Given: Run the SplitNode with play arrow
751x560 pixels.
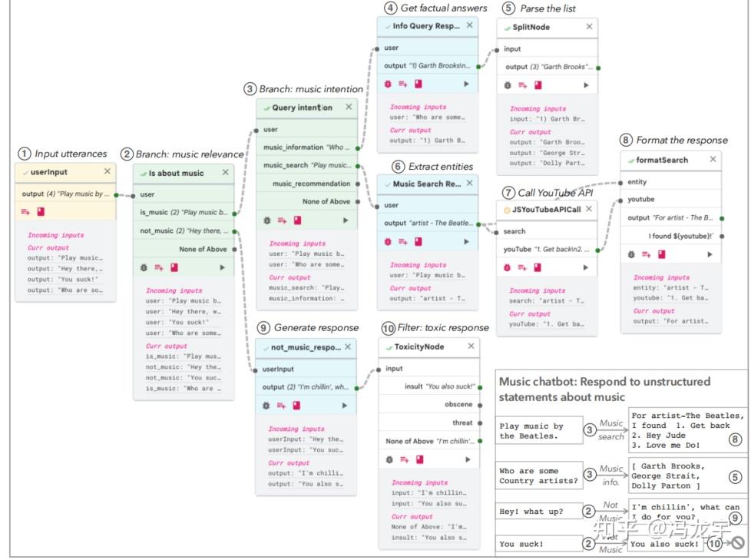Looking at the screenshot, I should pyautogui.click(x=586, y=85).
